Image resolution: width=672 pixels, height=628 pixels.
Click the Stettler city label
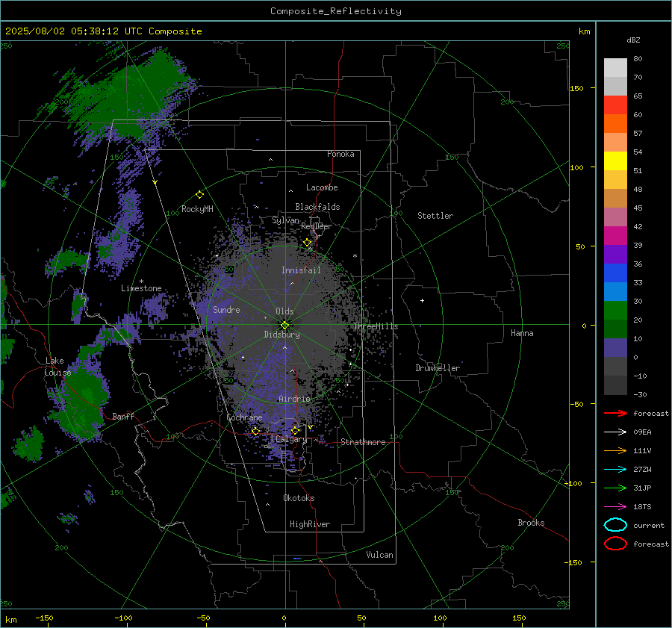point(435,216)
